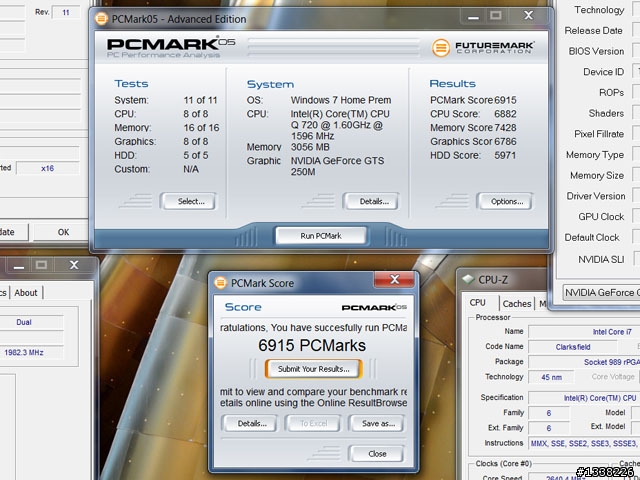640x480 pixels.
Task: Click the Code Name field Clarksfield
Action: click(x=572, y=347)
